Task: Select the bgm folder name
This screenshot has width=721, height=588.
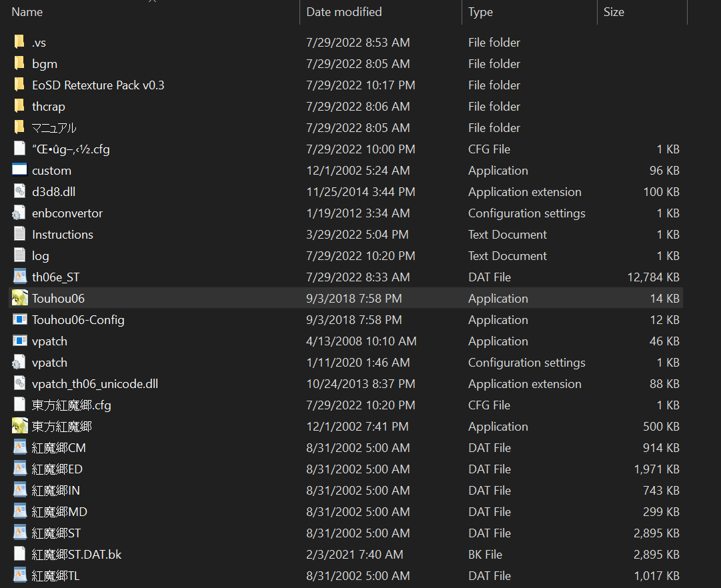Action: pyautogui.click(x=45, y=64)
